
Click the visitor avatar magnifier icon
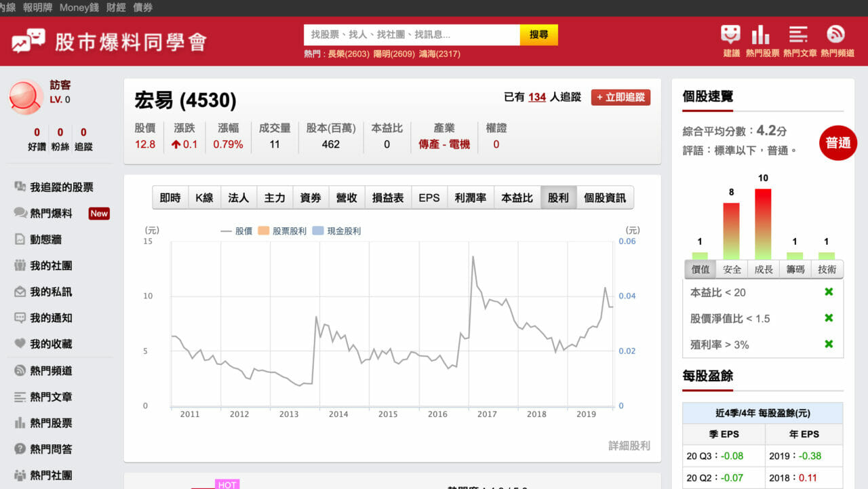click(26, 96)
